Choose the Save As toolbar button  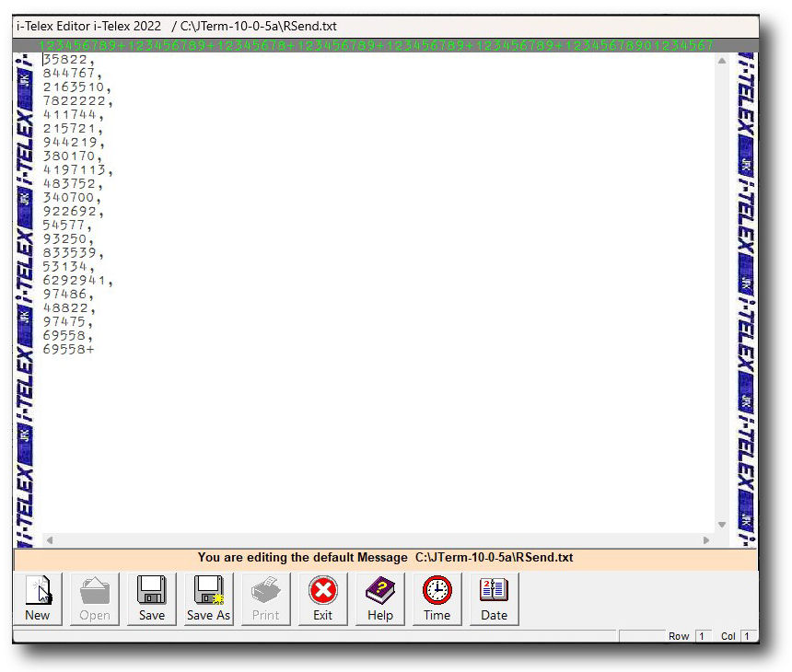pyautogui.click(x=209, y=598)
